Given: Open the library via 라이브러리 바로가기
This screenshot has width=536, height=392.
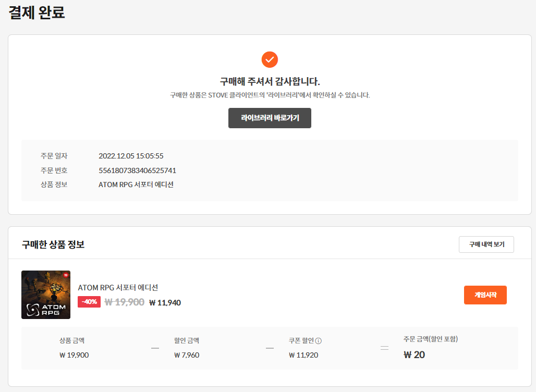Looking at the screenshot, I should click(x=270, y=118).
